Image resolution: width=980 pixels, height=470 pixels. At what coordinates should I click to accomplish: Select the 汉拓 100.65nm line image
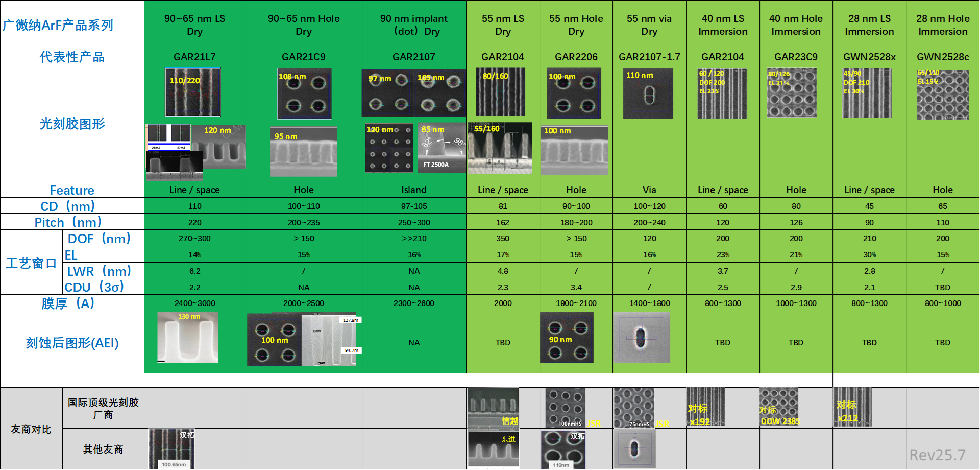[171, 449]
